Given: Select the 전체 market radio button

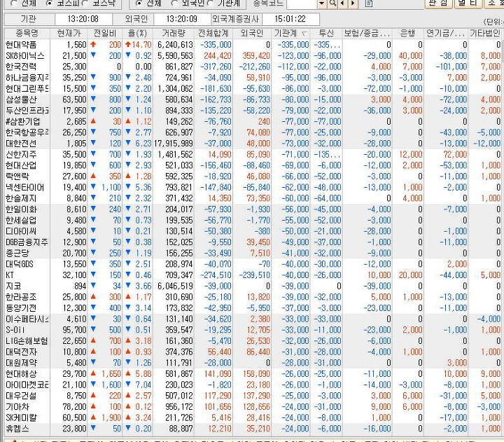Looking at the screenshot, I should click(14, 4).
